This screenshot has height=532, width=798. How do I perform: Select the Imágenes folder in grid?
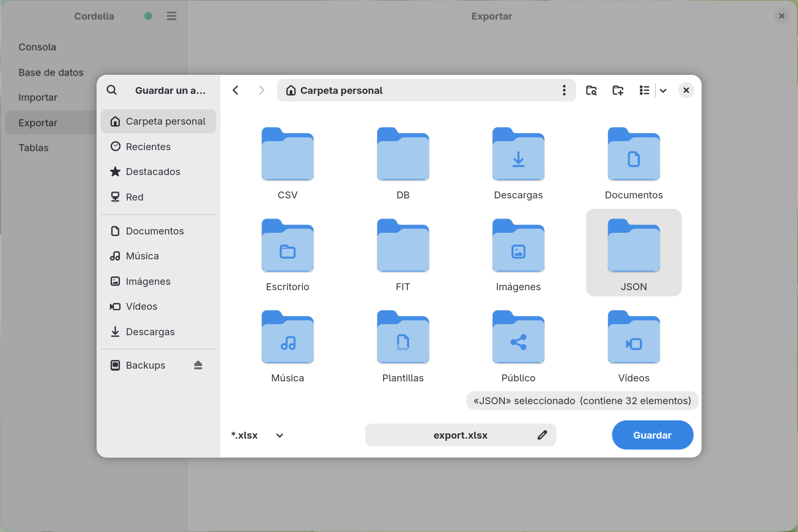pyautogui.click(x=518, y=254)
